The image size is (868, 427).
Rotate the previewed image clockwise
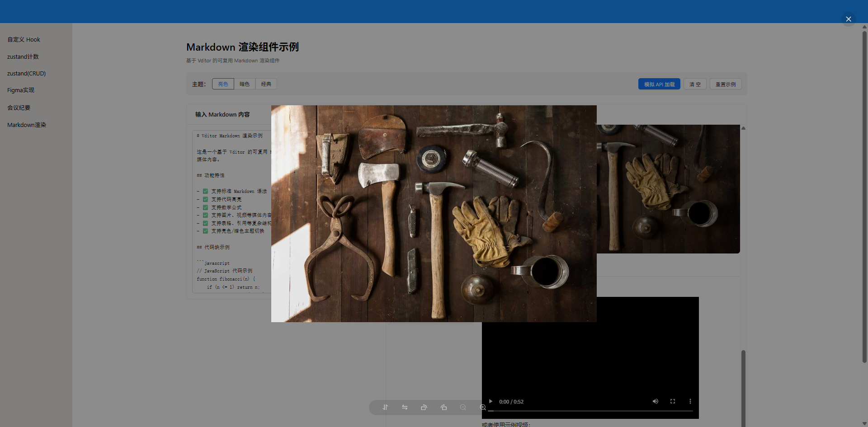[443, 407]
